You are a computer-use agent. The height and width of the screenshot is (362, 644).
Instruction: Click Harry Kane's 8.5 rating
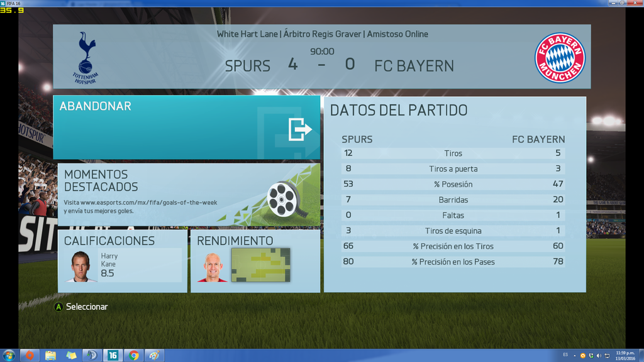tap(107, 273)
